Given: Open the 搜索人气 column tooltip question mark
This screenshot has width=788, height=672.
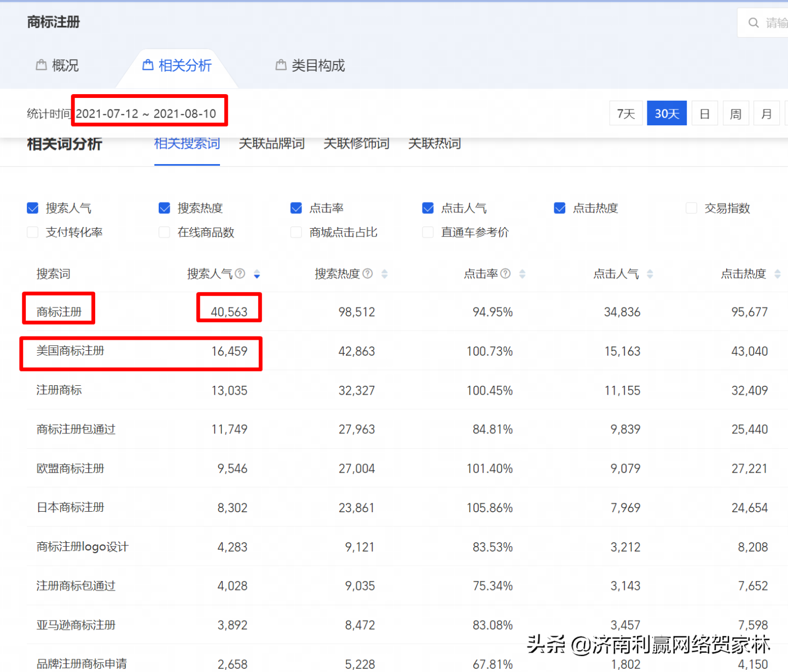Looking at the screenshot, I should [241, 274].
